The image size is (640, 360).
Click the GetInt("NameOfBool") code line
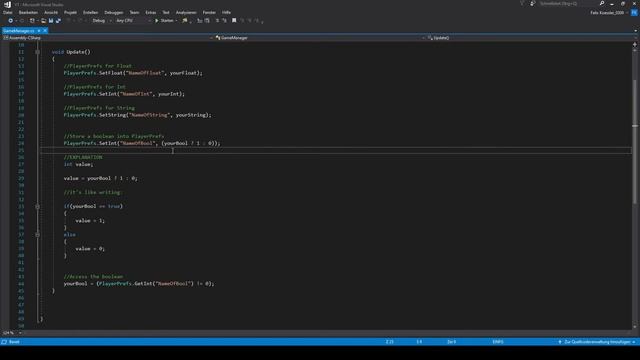coord(139,284)
